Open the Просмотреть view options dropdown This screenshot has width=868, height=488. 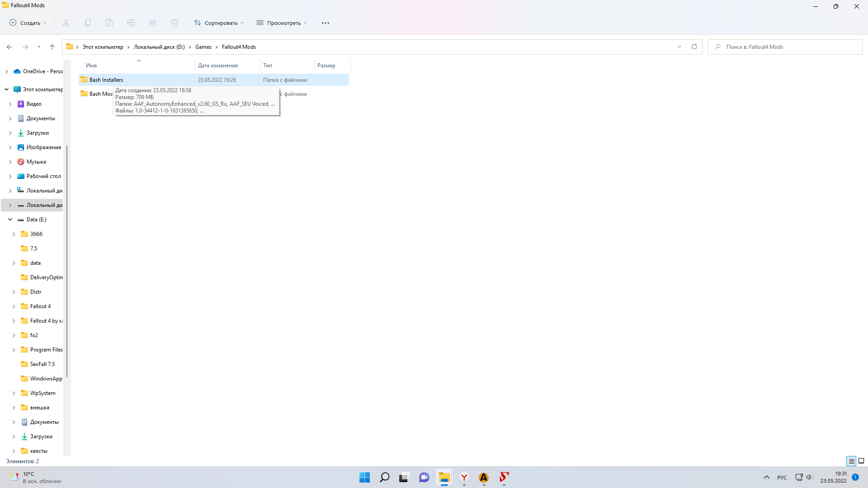(282, 23)
